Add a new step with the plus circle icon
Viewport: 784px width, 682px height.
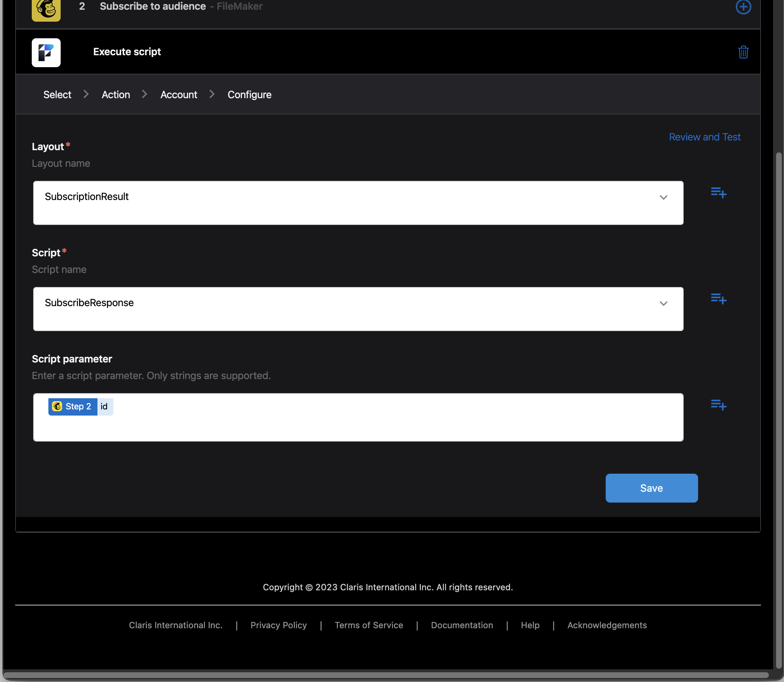pos(743,7)
